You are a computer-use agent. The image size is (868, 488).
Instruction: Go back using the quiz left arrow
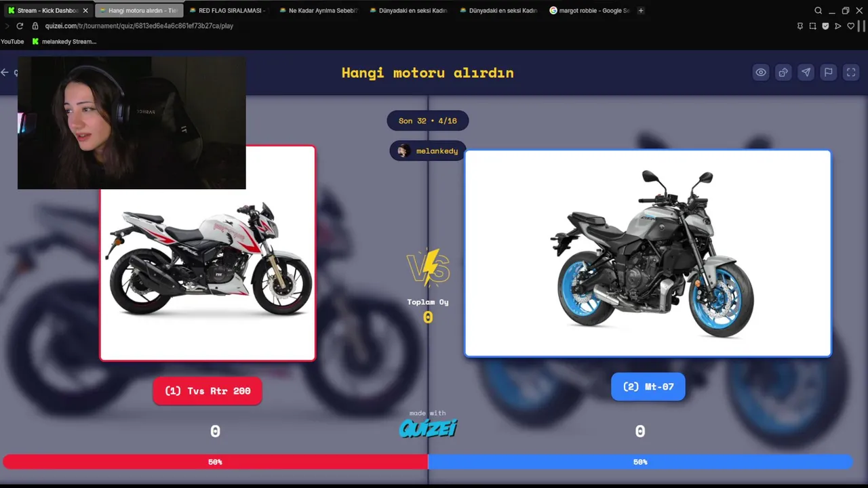pos(5,73)
